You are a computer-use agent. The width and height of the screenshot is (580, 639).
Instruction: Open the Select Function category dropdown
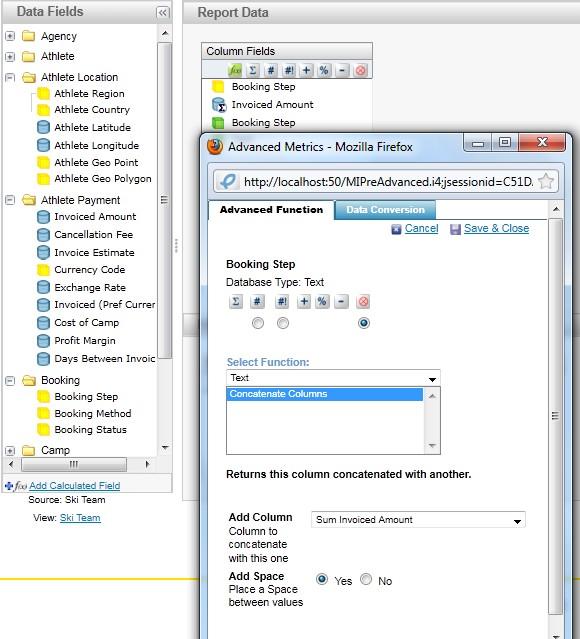(x=333, y=378)
